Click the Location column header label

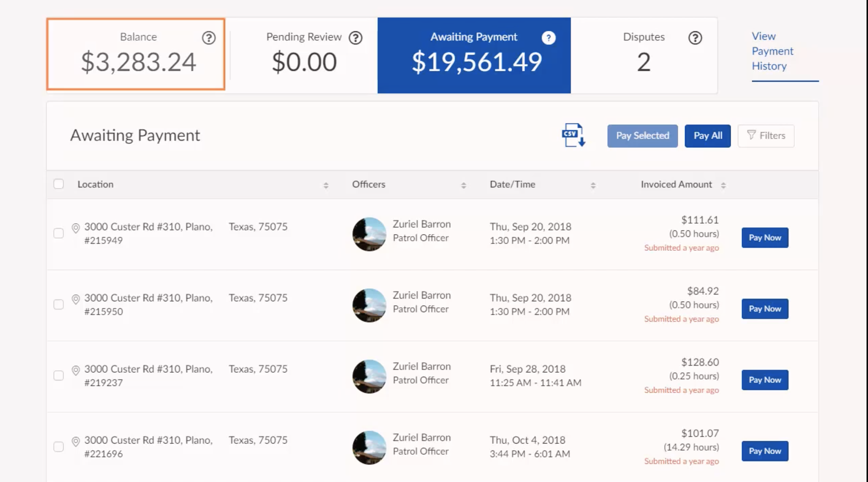pyautogui.click(x=96, y=184)
